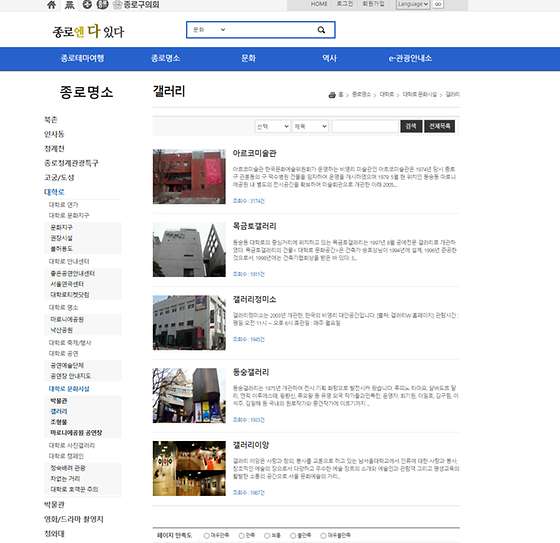The height and width of the screenshot is (543, 560).
Task: Open the 아르코미술관 title link
Action: (255, 153)
